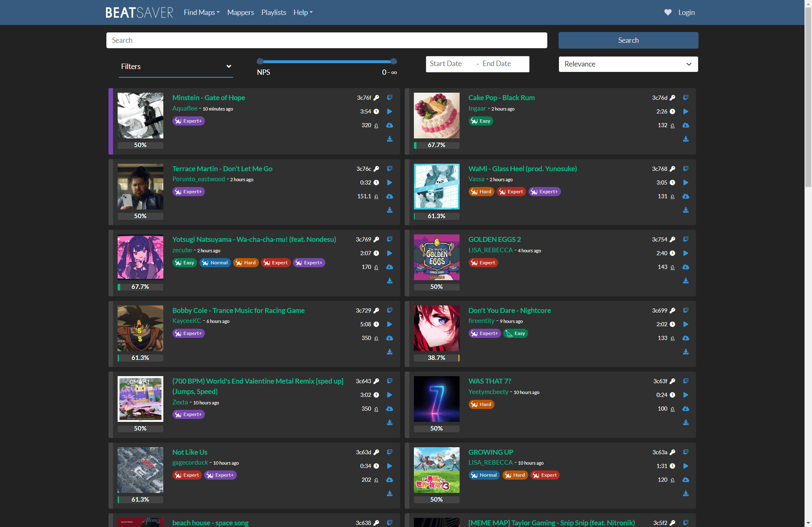Click Twitch icon for Minstein - Gate of Hope

[x=390, y=98]
